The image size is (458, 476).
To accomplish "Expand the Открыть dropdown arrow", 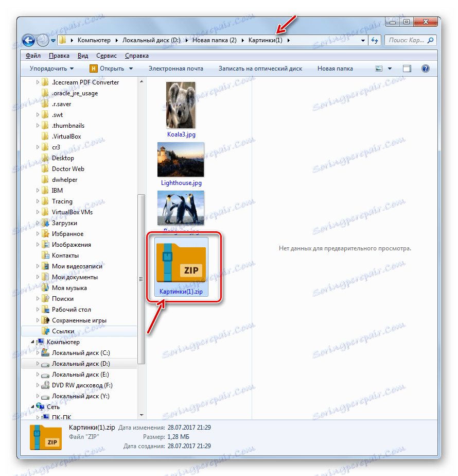I will [x=131, y=69].
